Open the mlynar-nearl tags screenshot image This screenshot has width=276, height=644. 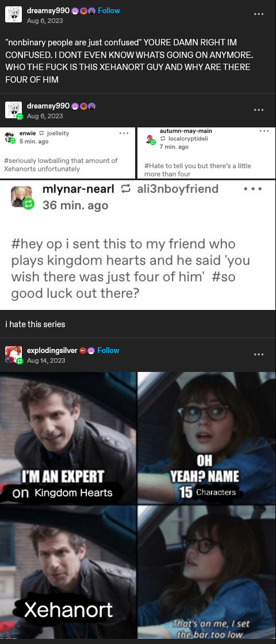pyautogui.click(x=138, y=245)
